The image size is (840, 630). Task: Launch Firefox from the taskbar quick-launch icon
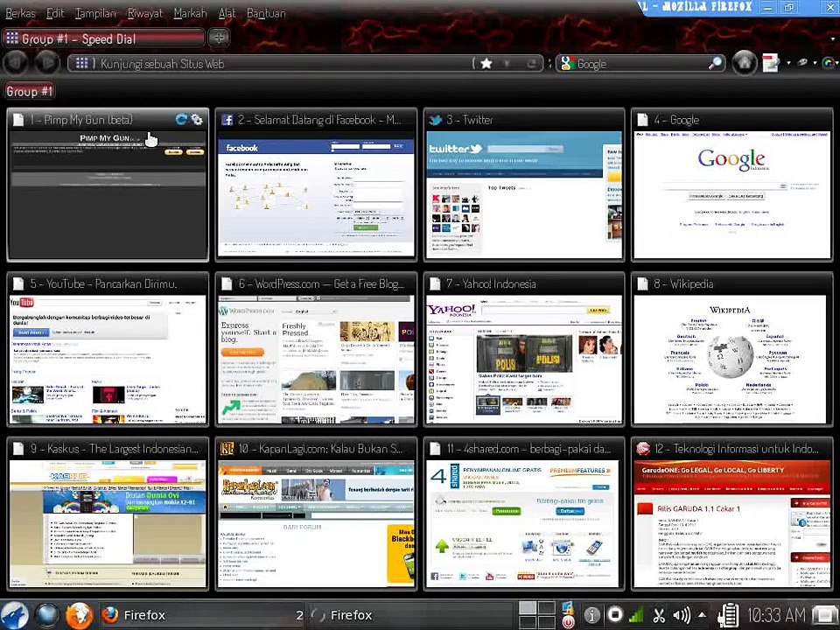80,615
